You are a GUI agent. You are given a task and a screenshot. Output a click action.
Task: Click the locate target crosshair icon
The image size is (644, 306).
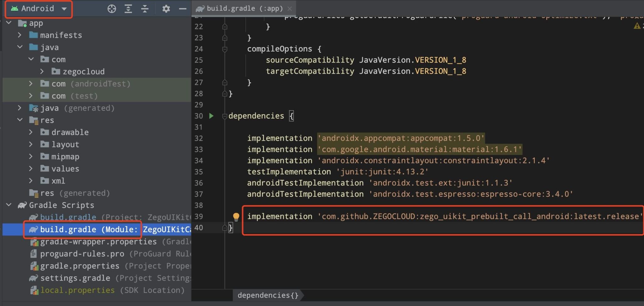(x=112, y=9)
